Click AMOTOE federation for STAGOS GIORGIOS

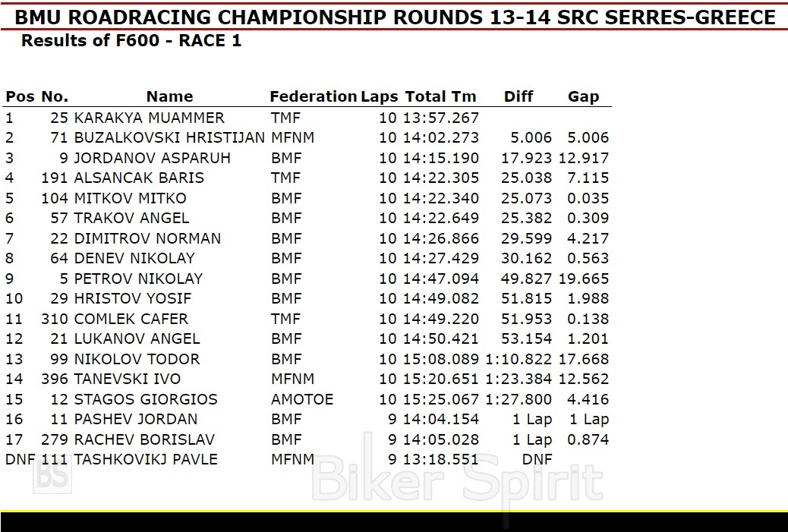click(x=301, y=399)
